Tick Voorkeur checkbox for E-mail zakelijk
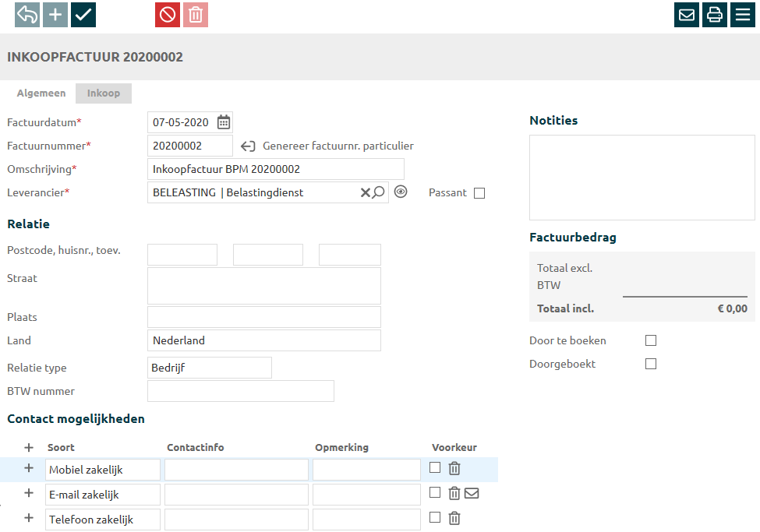Screen dimensions: 760x532 pyautogui.click(x=435, y=492)
